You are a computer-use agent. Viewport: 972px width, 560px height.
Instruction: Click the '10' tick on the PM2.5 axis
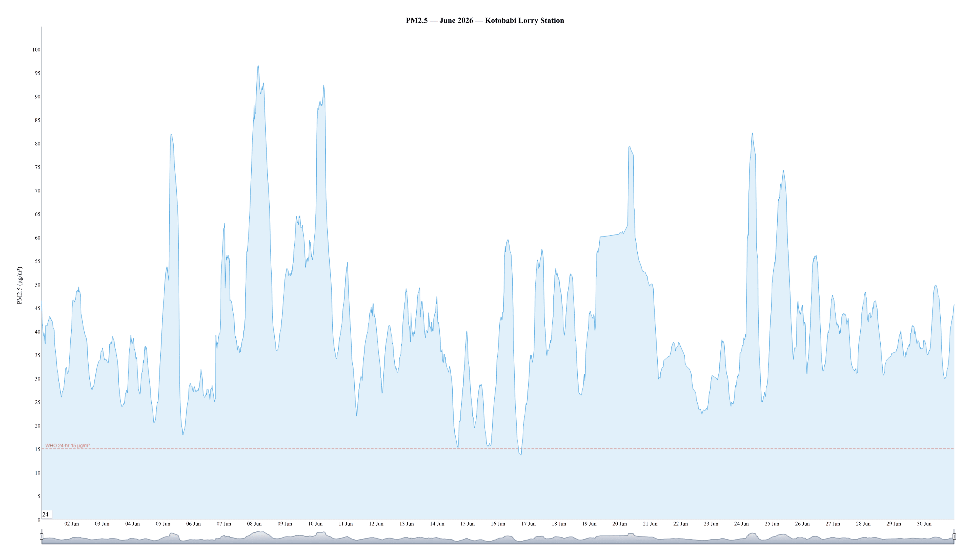point(37,473)
